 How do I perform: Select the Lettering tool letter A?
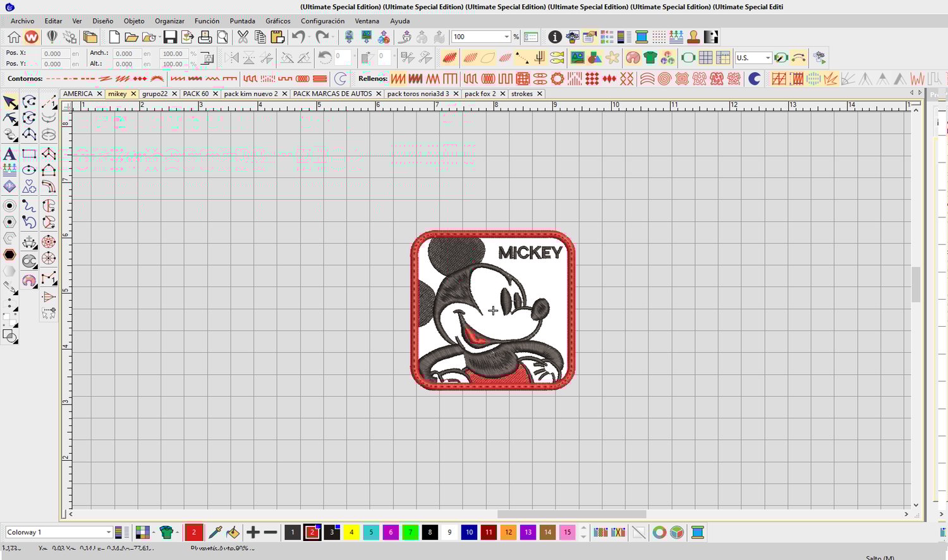(9, 154)
